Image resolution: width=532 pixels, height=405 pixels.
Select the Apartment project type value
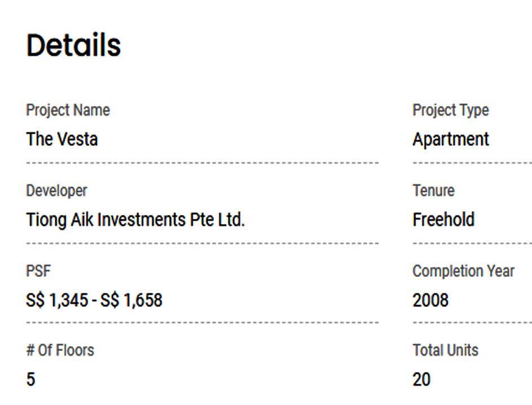(450, 139)
